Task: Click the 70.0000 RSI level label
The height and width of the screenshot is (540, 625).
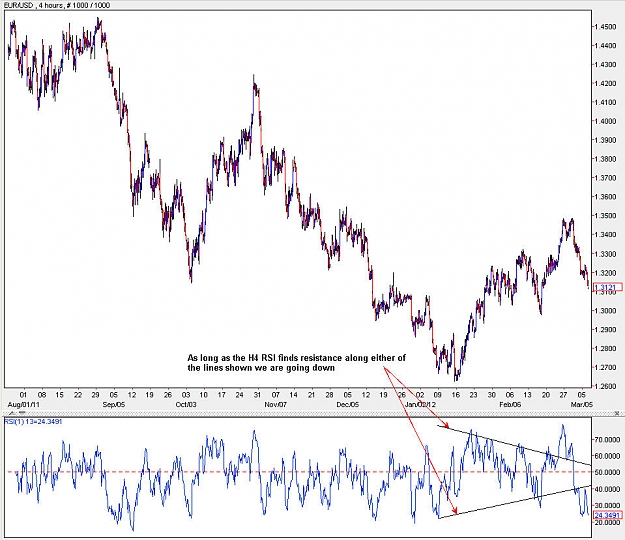Action: pos(607,440)
